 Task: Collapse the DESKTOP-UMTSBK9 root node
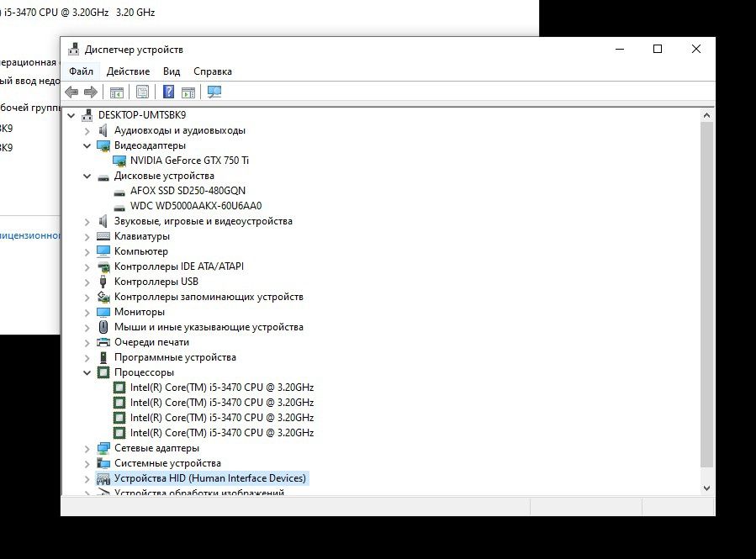pos(71,115)
